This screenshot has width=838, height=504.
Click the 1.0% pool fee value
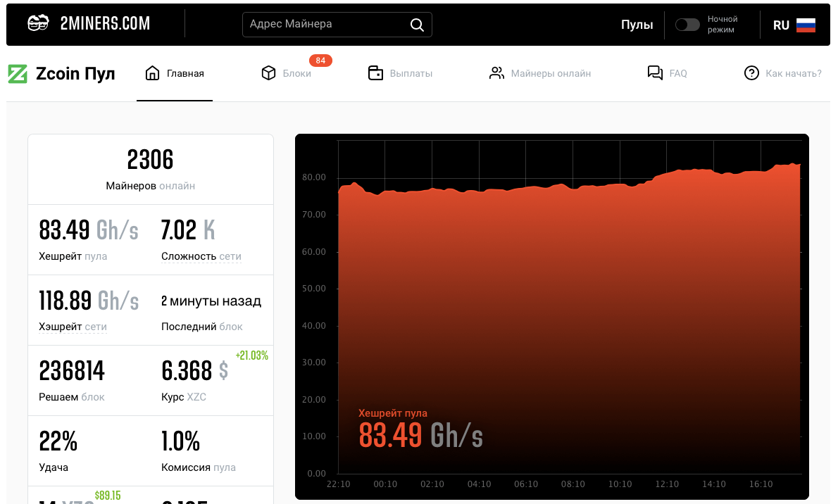181,441
